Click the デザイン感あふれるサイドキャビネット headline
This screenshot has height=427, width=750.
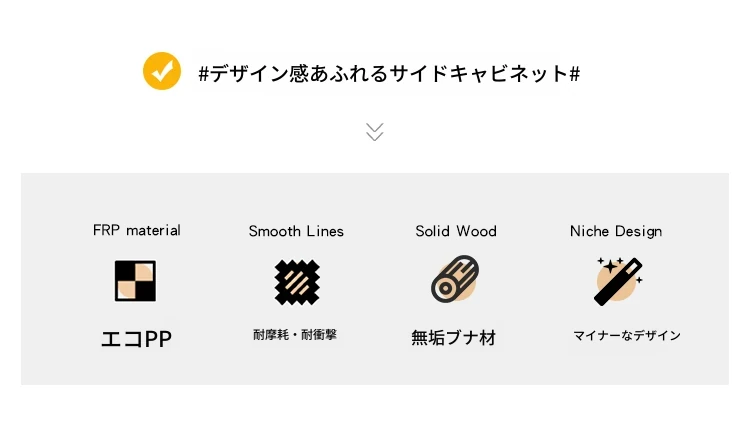[389, 74]
